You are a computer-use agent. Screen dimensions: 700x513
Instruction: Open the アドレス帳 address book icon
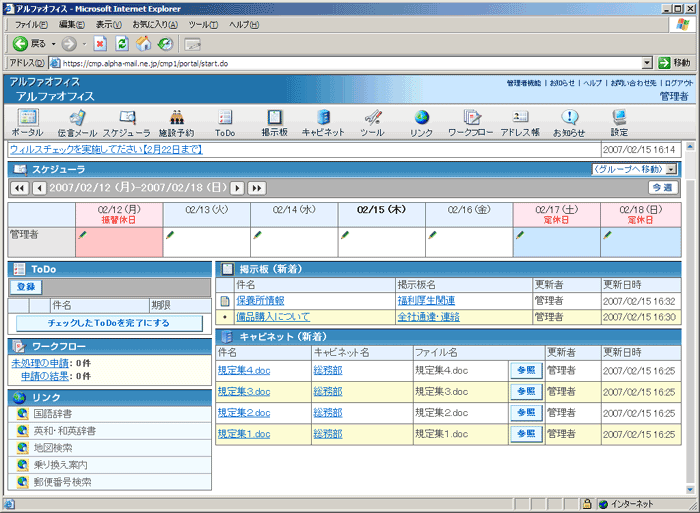click(520, 123)
